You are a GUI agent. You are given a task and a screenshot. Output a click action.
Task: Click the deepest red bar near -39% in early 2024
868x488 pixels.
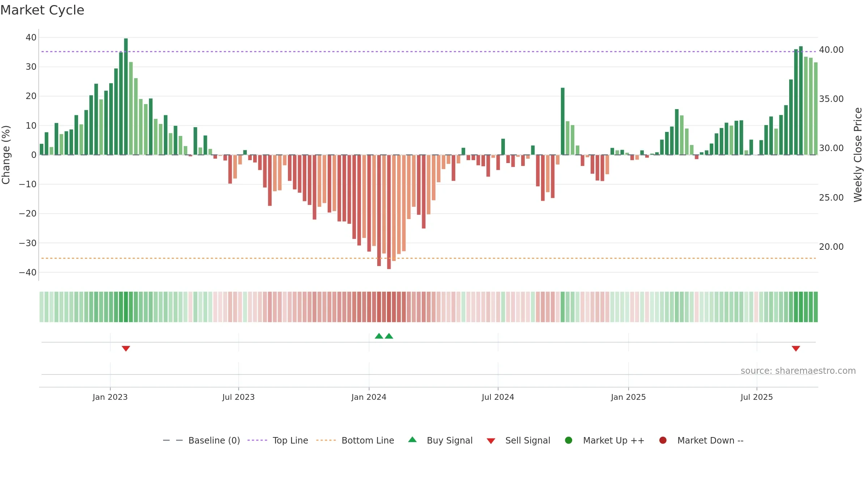pos(389,212)
